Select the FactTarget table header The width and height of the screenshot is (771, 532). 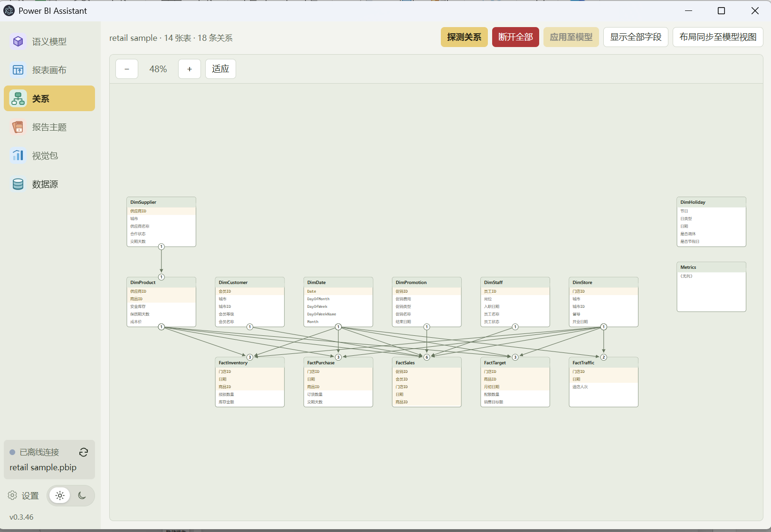[x=515, y=363]
